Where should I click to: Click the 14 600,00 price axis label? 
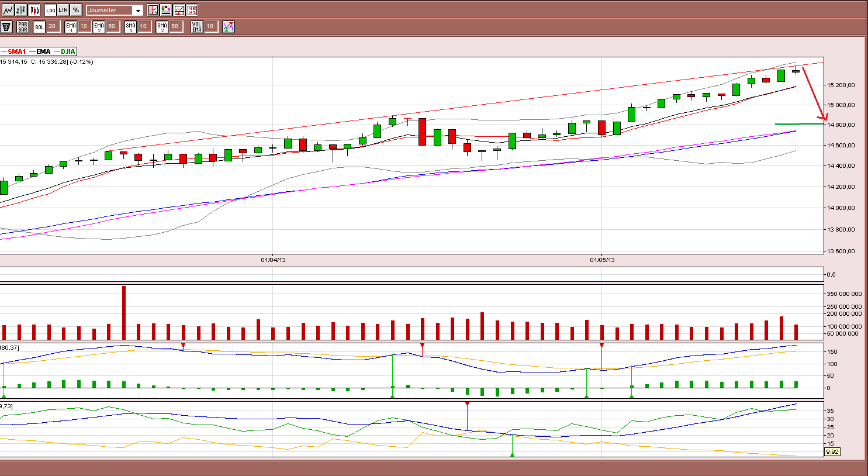coord(841,146)
